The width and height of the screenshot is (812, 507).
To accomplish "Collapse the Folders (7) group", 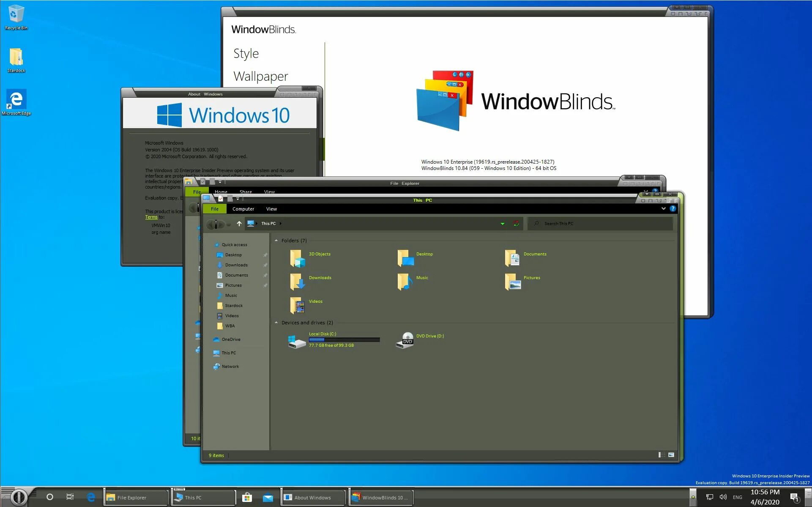I will click(x=276, y=241).
